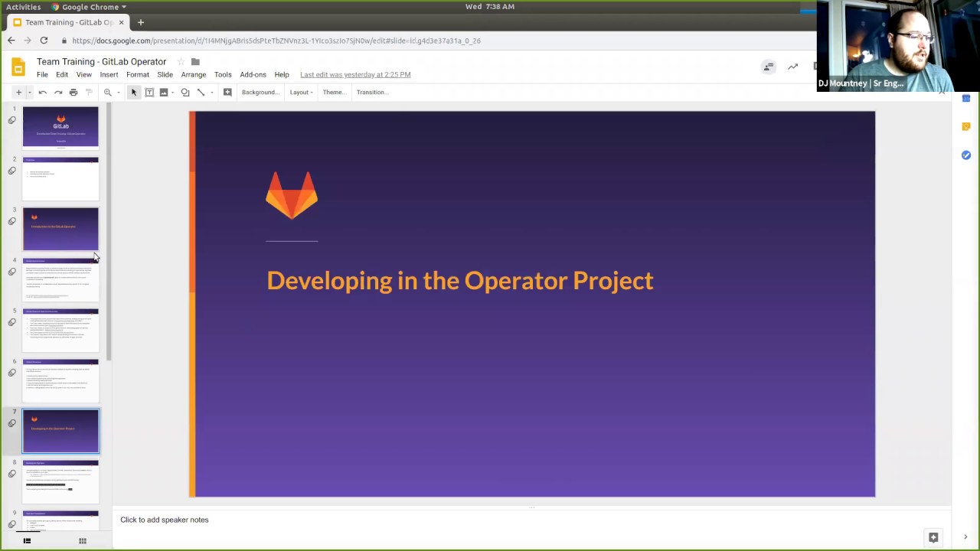Open Google Chrome app menu in top bar
This screenshot has width=980, height=551.
90,7
